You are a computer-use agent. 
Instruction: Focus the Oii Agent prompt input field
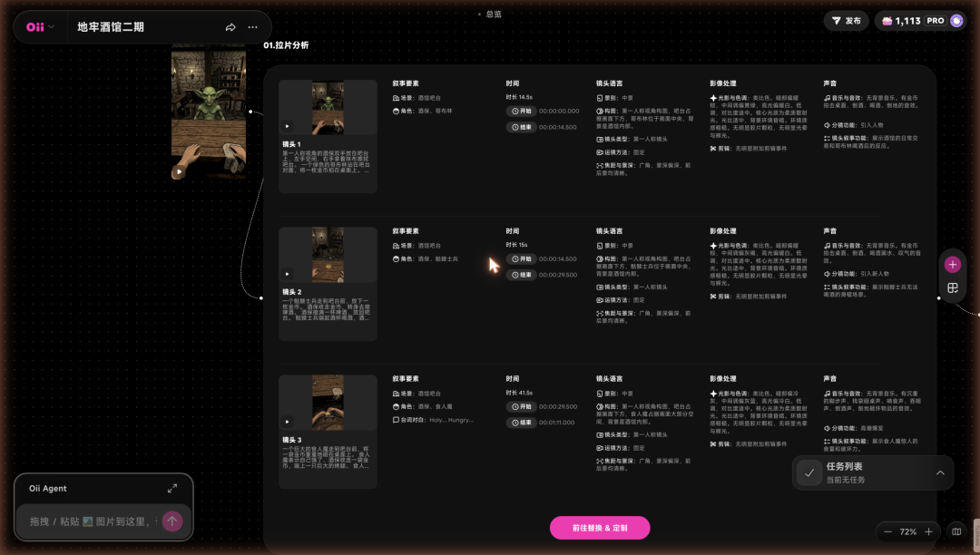click(93, 521)
